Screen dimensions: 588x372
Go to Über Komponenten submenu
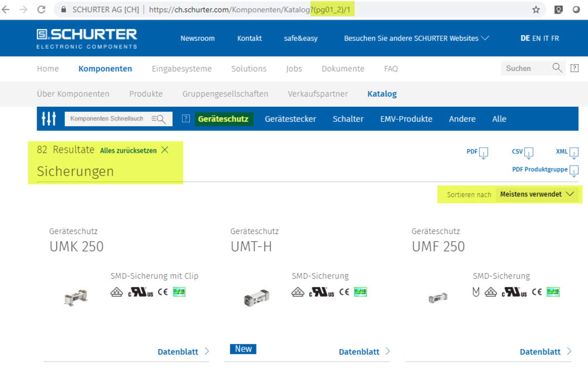(x=73, y=94)
